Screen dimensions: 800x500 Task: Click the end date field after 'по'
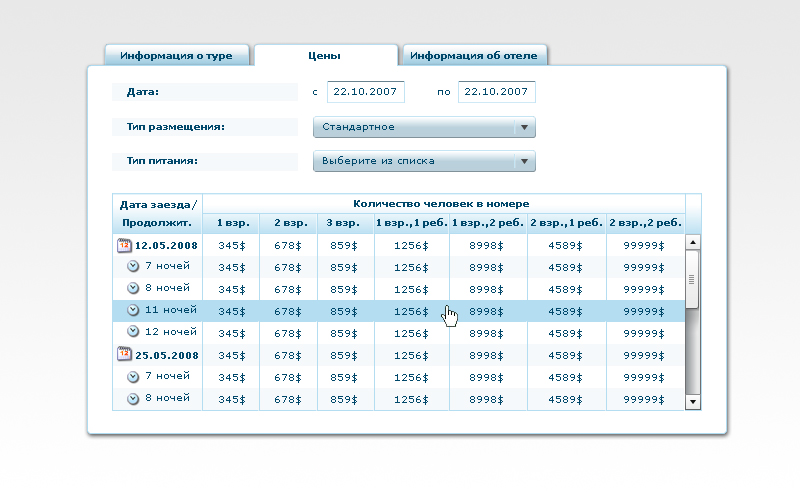[x=497, y=92]
